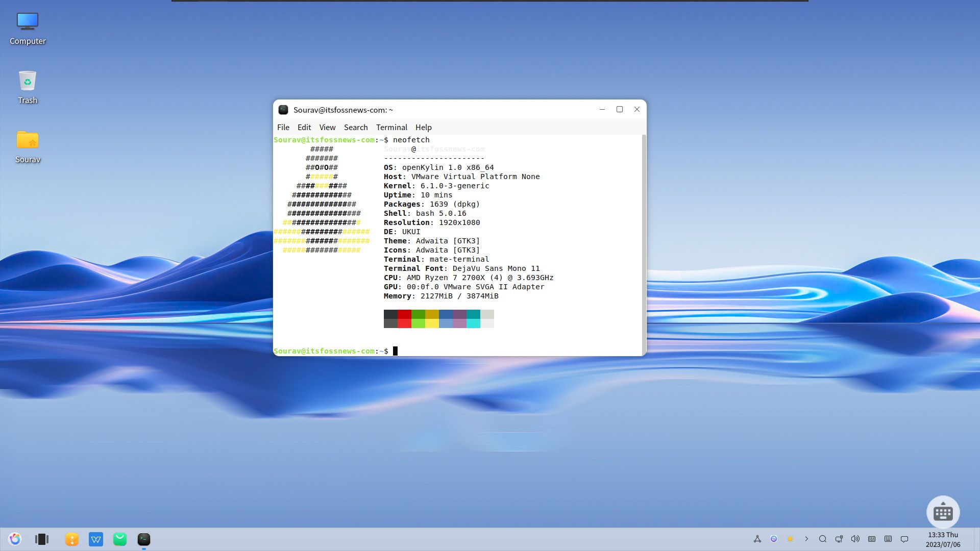
Task: Open the openKylin start menu
Action: [x=15, y=539]
